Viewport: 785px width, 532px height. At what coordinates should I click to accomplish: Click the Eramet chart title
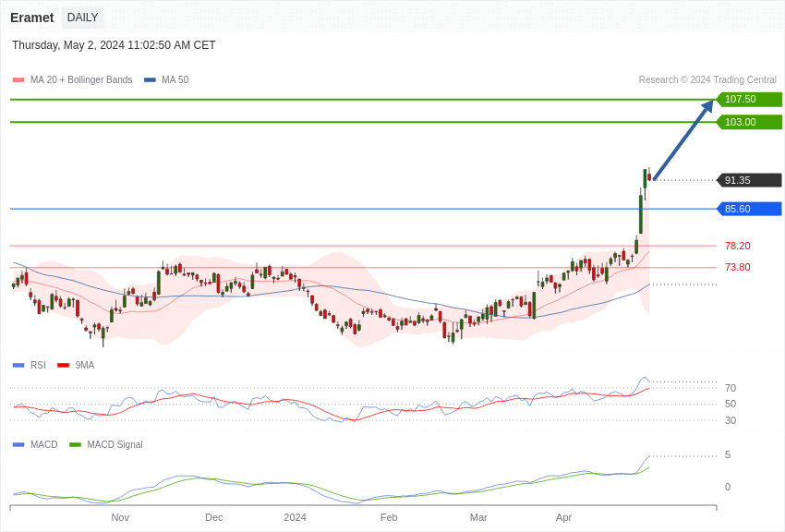point(32,18)
